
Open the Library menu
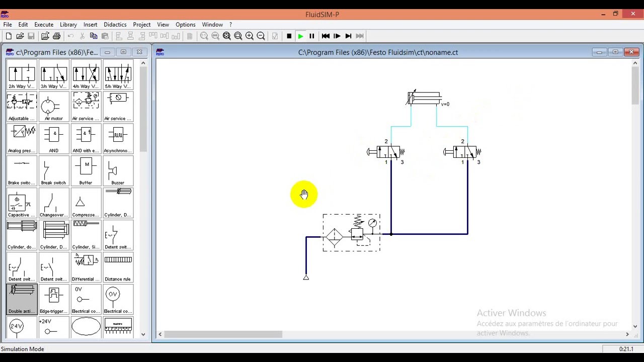[68, 25]
